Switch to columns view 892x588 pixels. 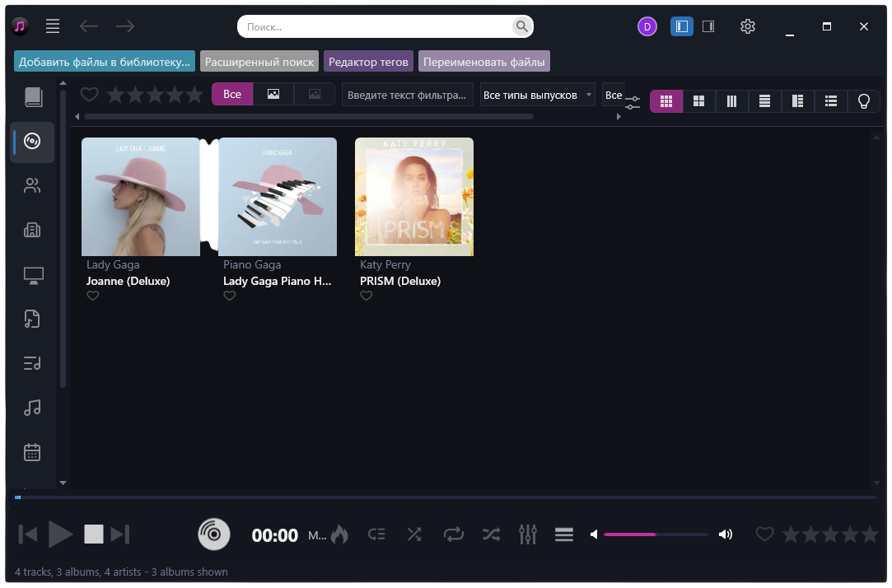click(x=731, y=101)
